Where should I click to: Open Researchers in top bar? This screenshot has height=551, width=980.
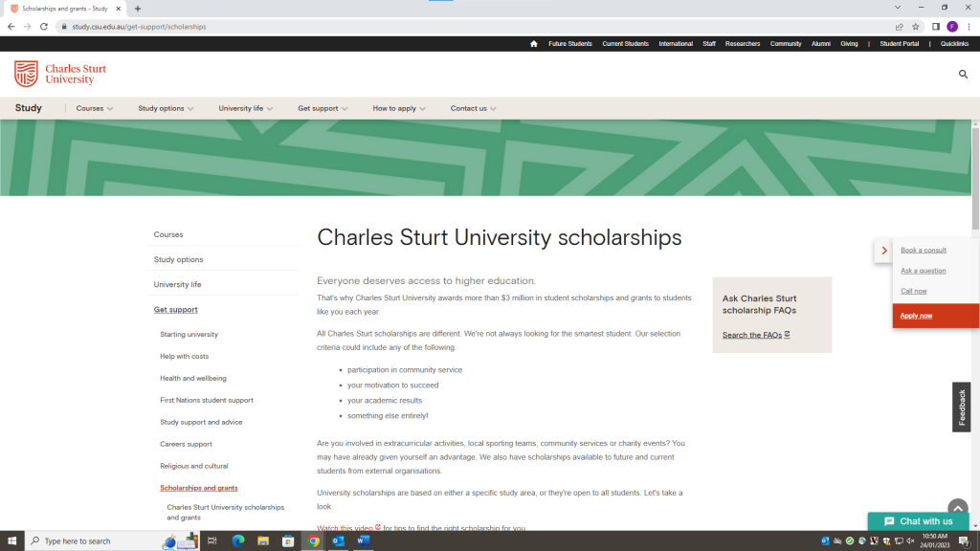point(743,44)
